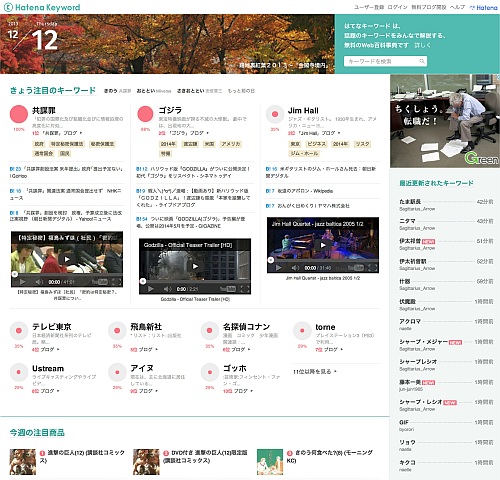Click the play button in the Godzilla trailer control bar
The image size is (500, 480).
(150, 289)
